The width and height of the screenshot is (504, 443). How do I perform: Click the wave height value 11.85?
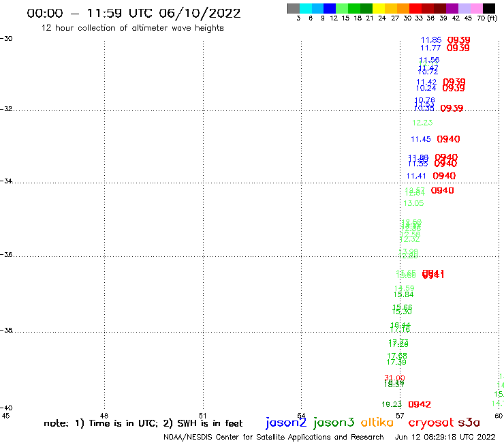click(x=431, y=40)
